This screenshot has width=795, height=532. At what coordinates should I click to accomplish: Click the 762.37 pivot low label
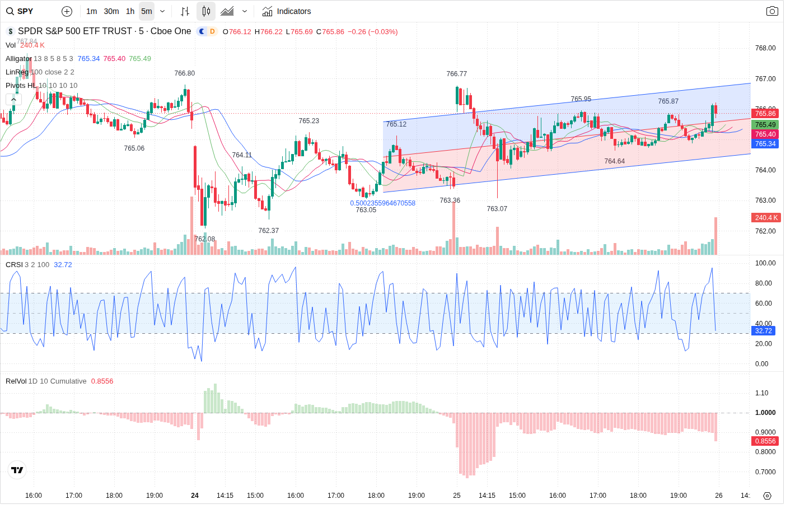point(269,231)
